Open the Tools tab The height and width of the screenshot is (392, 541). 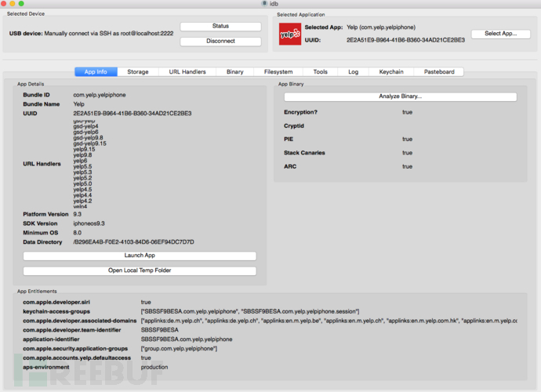tap(320, 72)
